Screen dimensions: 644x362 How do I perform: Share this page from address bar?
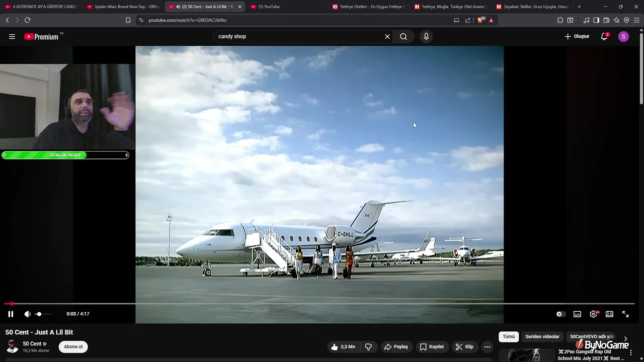[x=468, y=20]
